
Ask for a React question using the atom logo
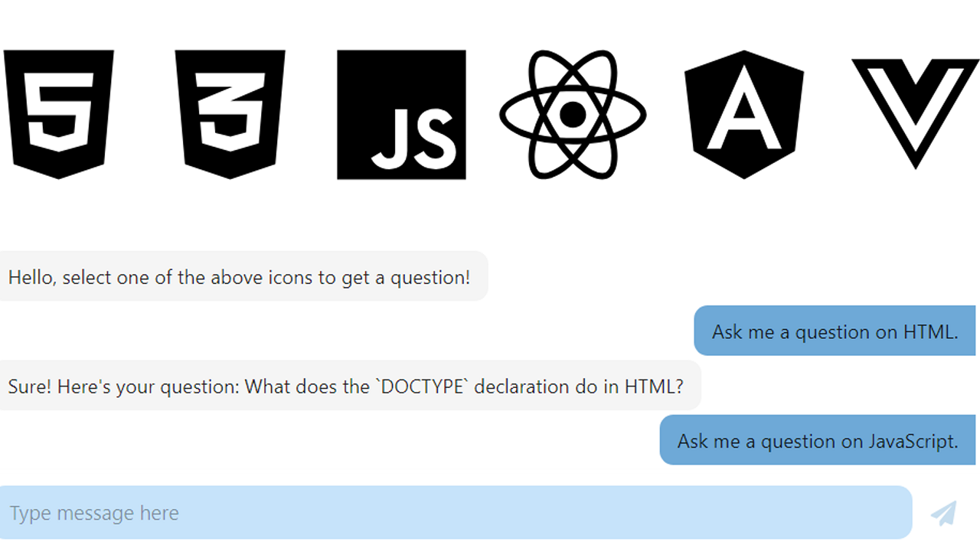(573, 115)
